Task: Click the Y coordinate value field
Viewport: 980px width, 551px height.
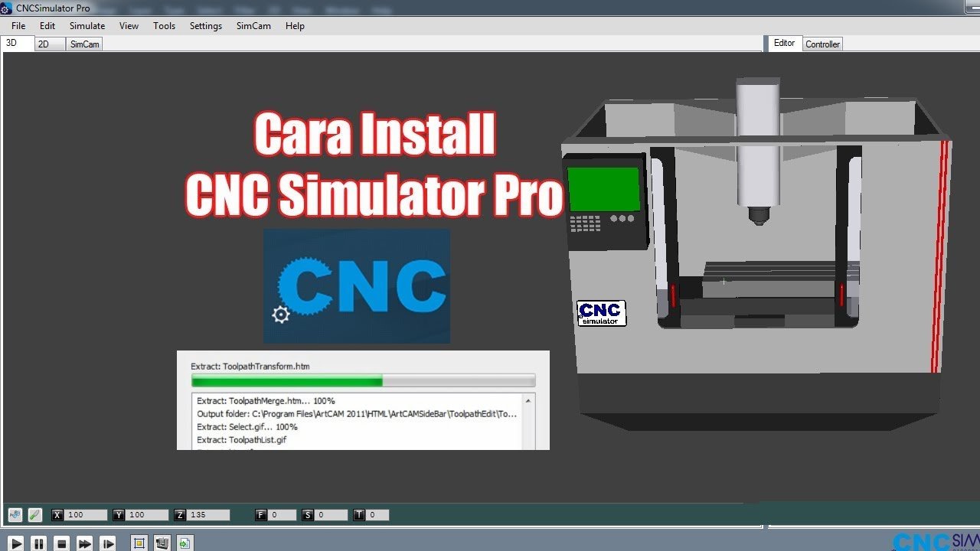Action: (x=148, y=515)
